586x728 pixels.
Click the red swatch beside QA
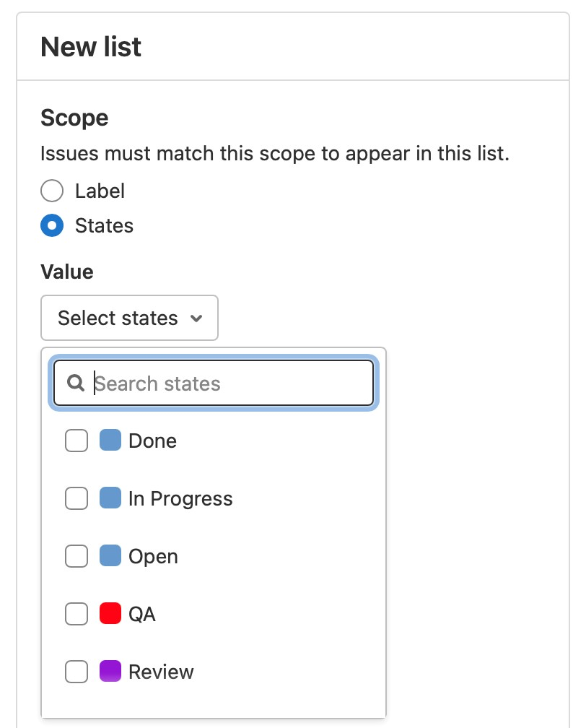point(110,614)
